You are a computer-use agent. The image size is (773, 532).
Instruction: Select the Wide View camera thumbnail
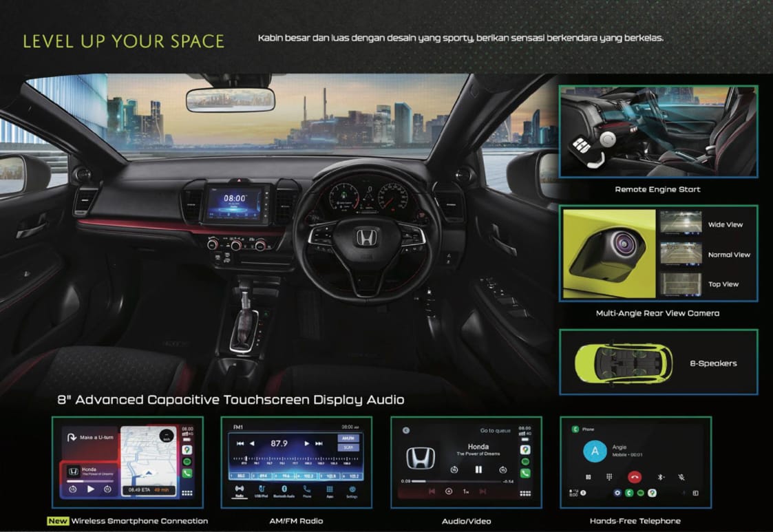[681, 223]
